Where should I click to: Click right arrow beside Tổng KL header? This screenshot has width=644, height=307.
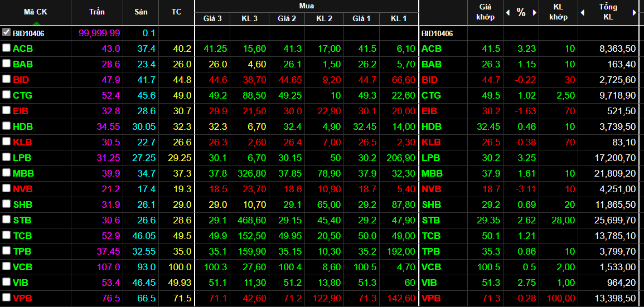click(635, 13)
